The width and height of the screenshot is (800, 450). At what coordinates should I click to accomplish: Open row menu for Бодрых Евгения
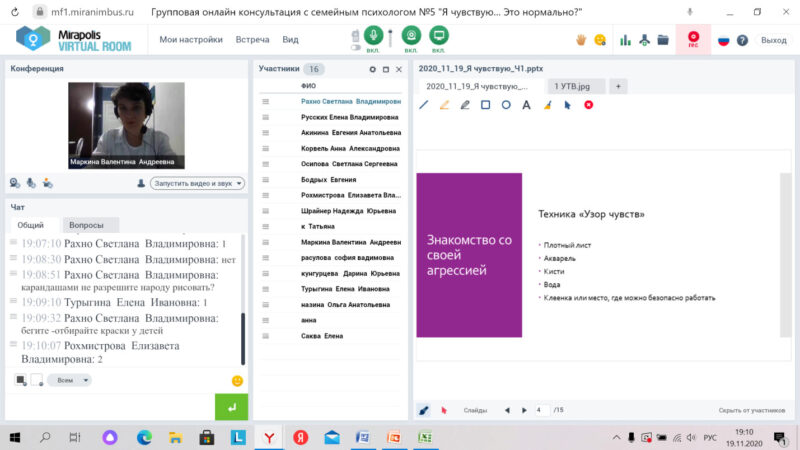click(x=265, y=180)
